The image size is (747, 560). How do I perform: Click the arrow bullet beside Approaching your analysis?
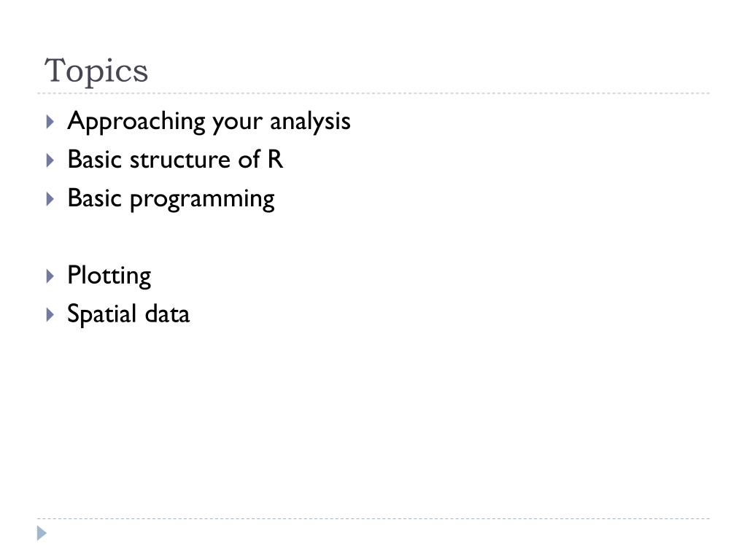[50, 122]
